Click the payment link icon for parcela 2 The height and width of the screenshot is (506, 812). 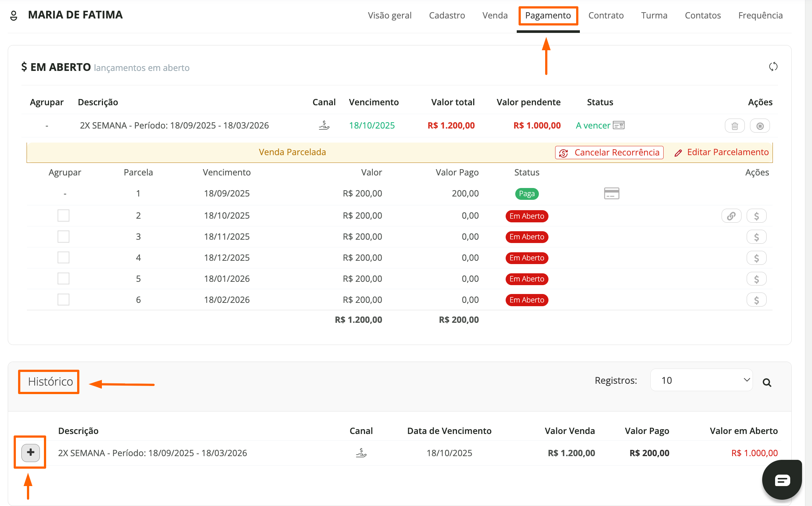(x=731, y=216)
